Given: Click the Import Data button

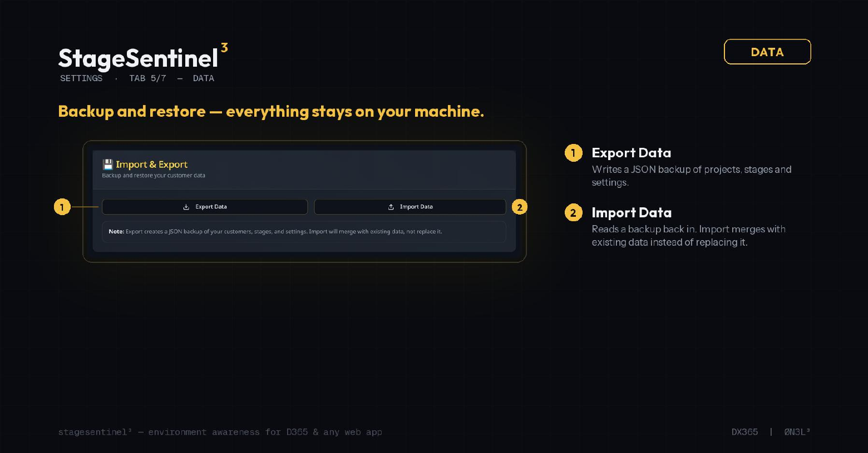Looking at the screenshot, I should (x=410, y=207).
